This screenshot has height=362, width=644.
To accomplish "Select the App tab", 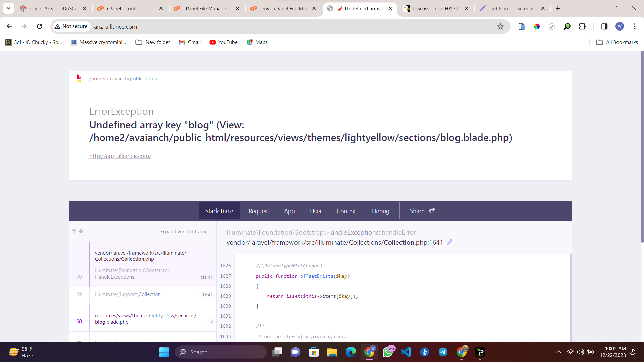I will tap(289, 211).
